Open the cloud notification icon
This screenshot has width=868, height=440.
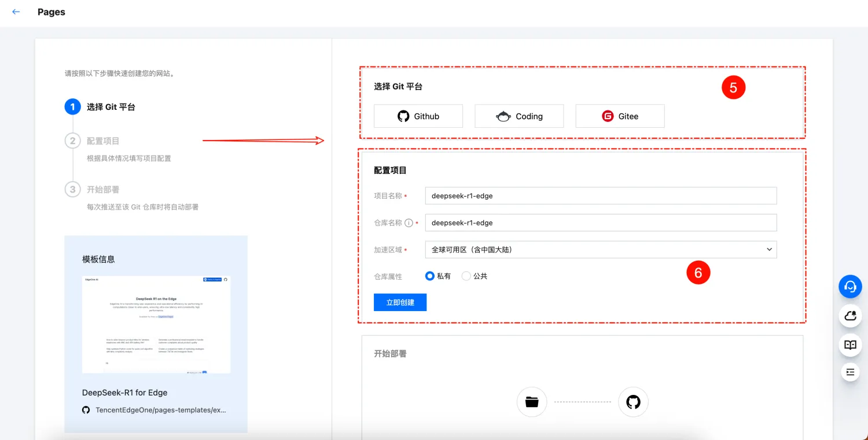(x=849, y=316)
